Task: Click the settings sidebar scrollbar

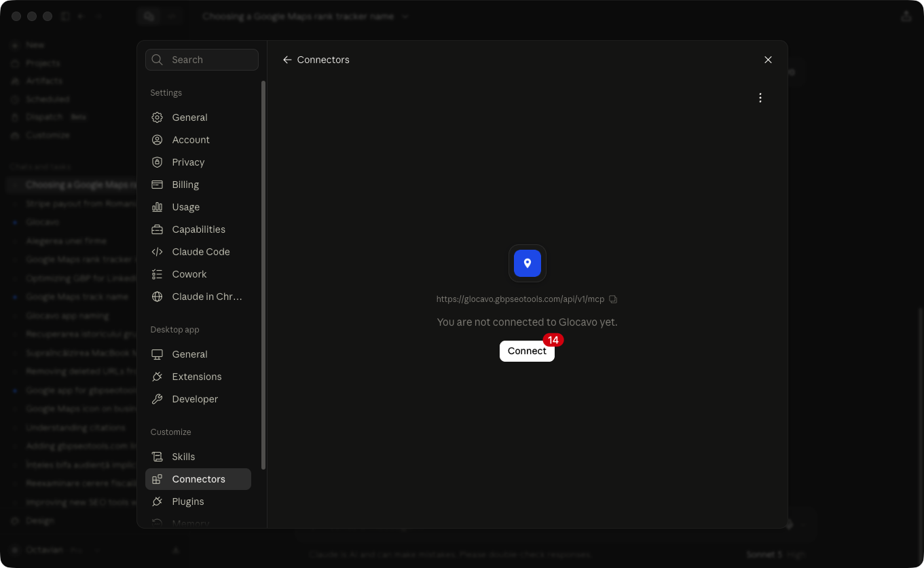Action: point(263,275)
